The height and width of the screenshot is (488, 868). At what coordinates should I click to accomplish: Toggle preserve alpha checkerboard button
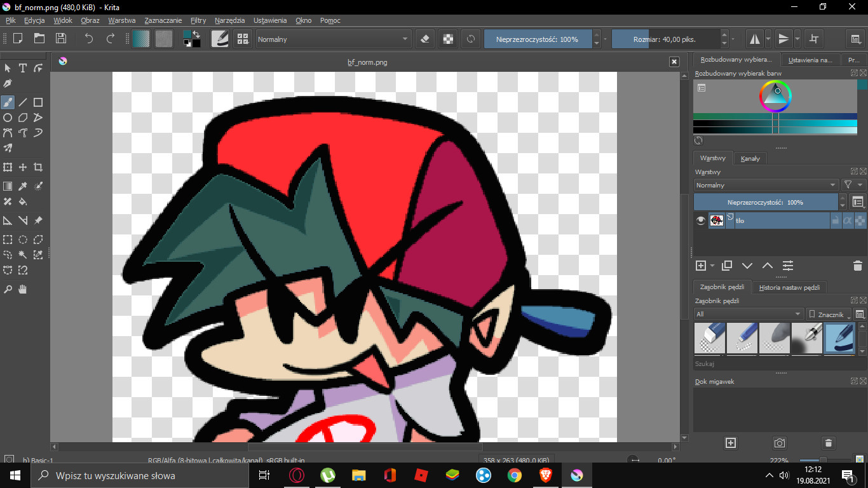pos(449,39)
